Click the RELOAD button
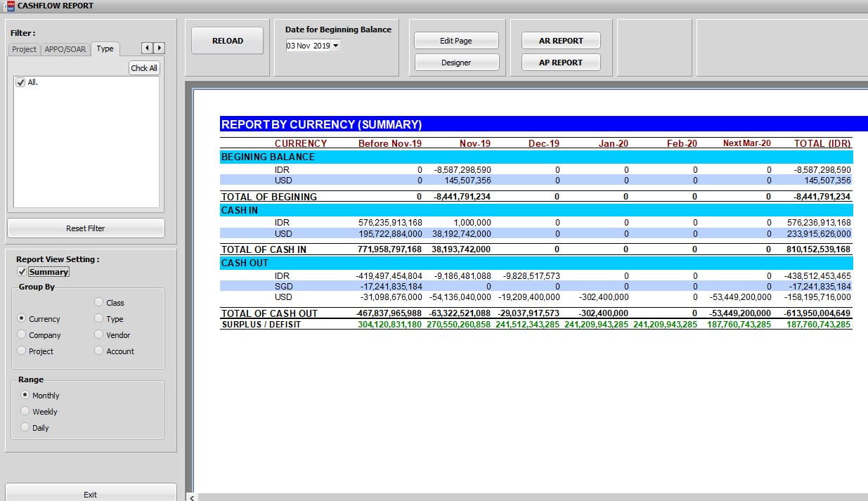 [228, 41]
